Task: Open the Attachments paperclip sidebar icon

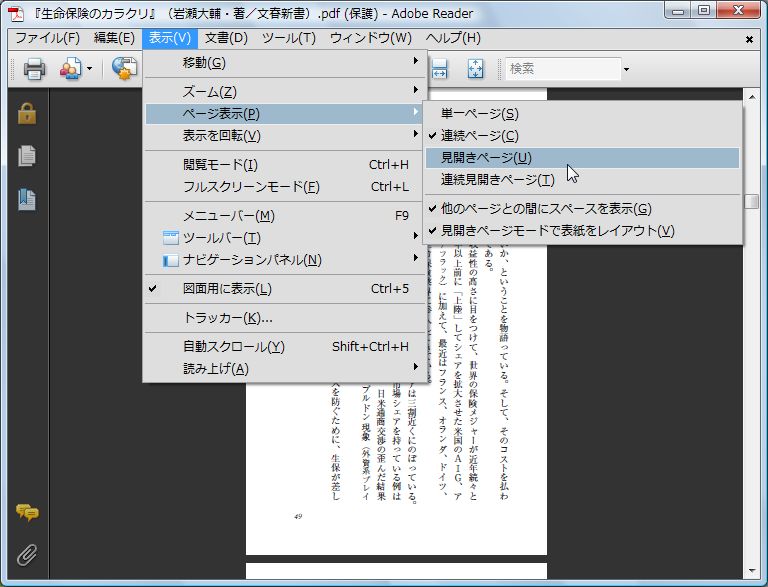Action: tap(27, 555)
